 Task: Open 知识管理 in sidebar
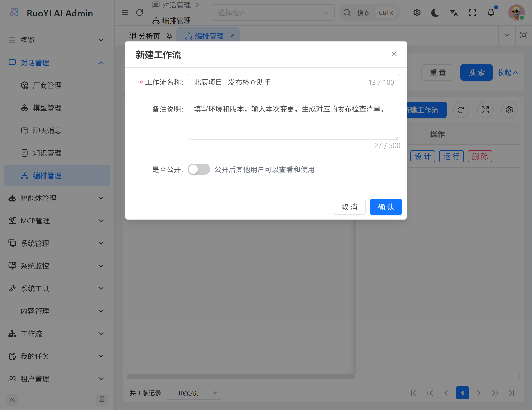pyautogui.click(x=57, y=153)
